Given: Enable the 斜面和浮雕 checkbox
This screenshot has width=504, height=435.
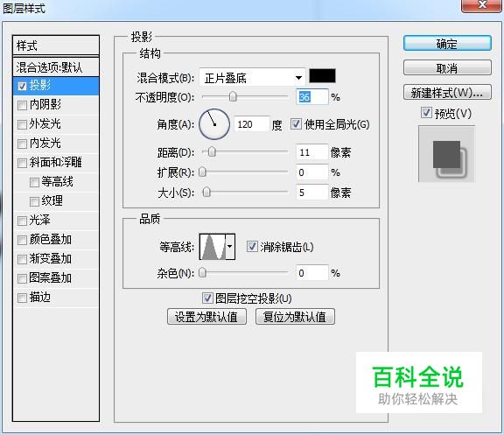Looking at the screenshot, I should (22, 163).
